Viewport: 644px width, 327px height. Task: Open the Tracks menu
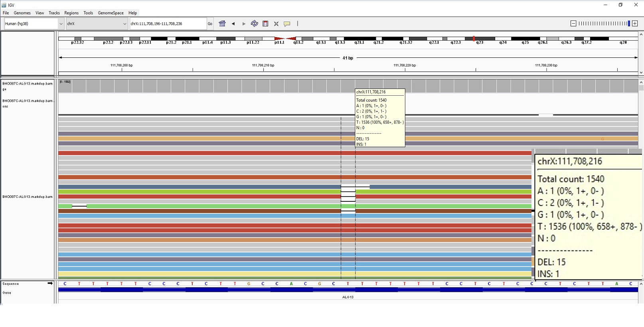tap(54, 13)
